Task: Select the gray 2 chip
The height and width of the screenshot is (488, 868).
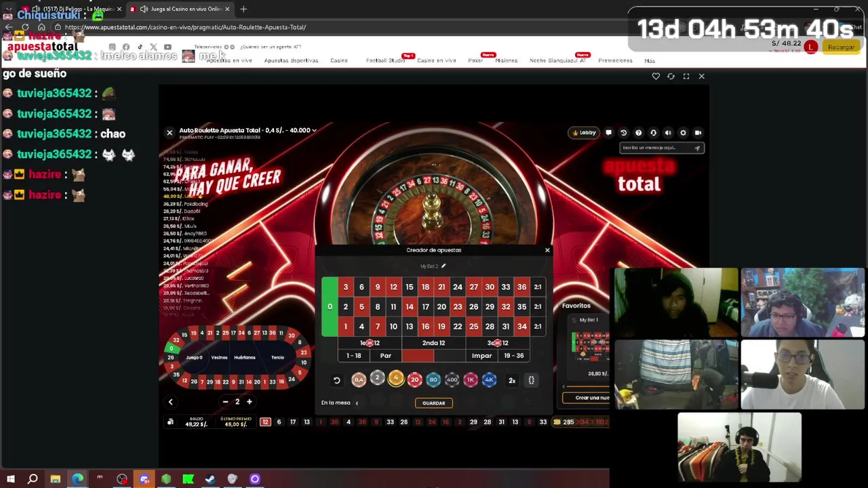Action: pos(377,379)
